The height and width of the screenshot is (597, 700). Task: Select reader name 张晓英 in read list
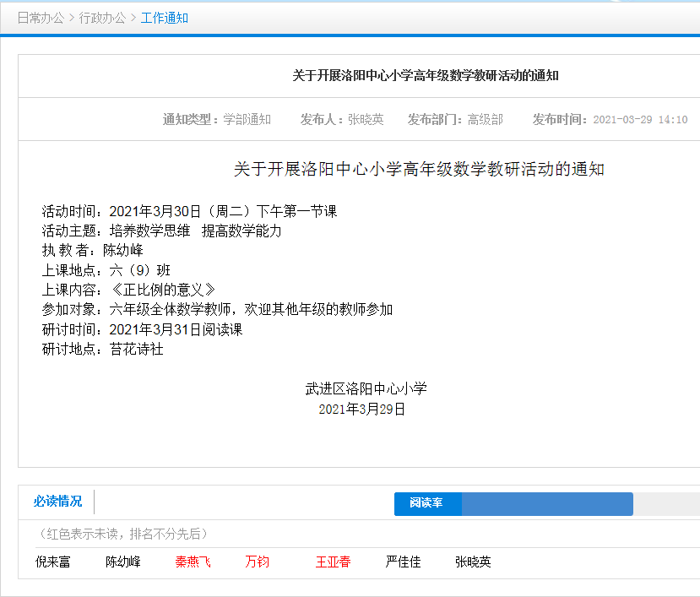tap(473, 562)
